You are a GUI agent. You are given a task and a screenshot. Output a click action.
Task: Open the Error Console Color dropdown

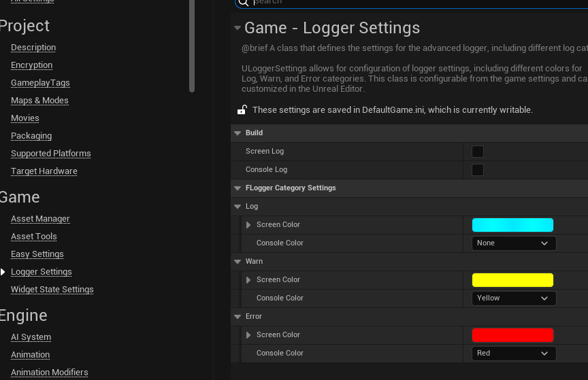click(514, 353)
